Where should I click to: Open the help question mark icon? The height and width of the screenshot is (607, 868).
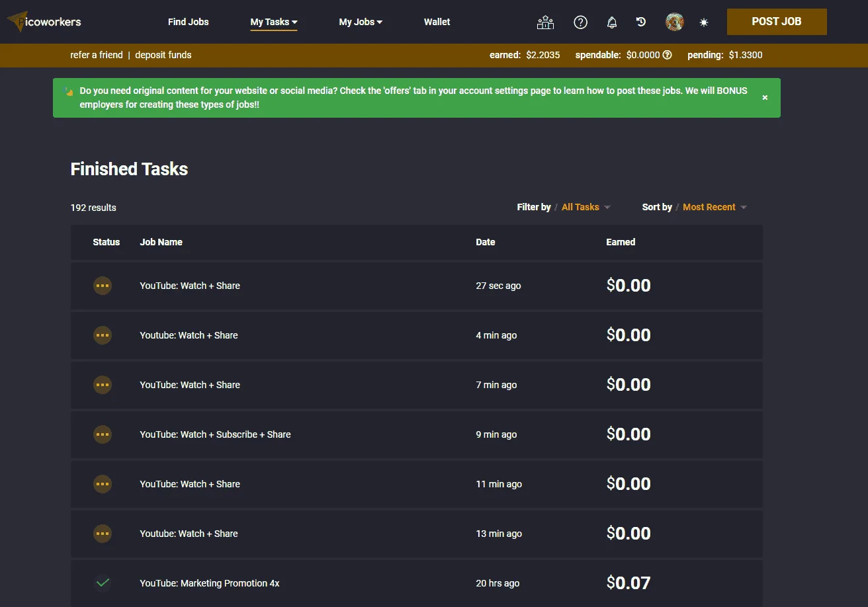[x=581, y=22]
